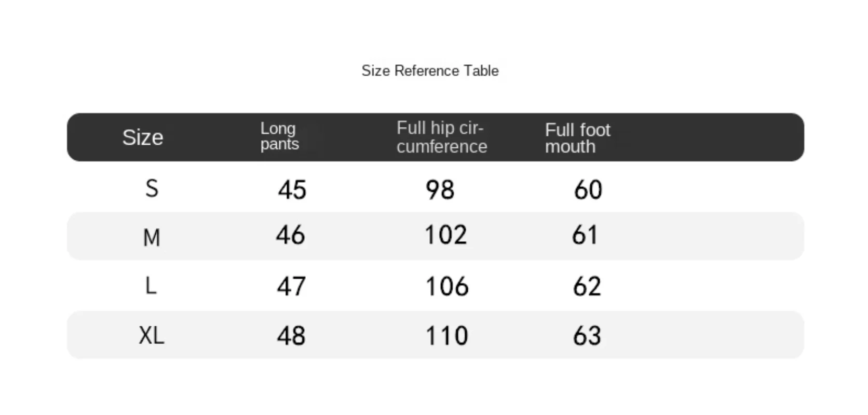The image size is (868, 415).
Task: Click foot mouth value 61
Action: (585, 235)
